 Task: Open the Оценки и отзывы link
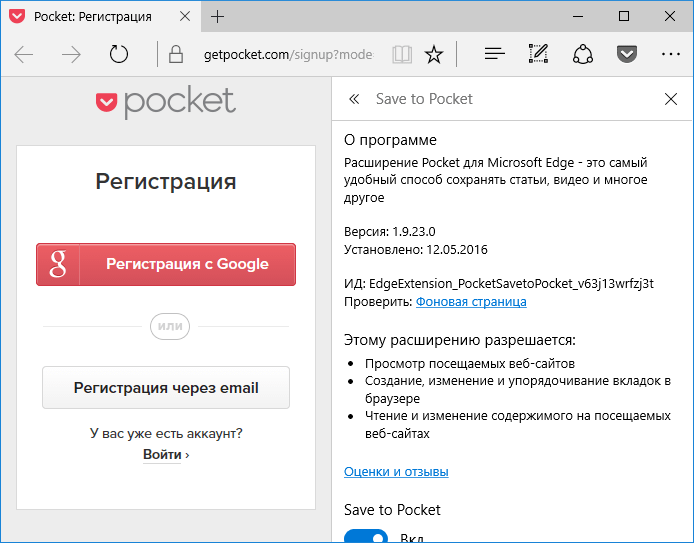[396, 472]
